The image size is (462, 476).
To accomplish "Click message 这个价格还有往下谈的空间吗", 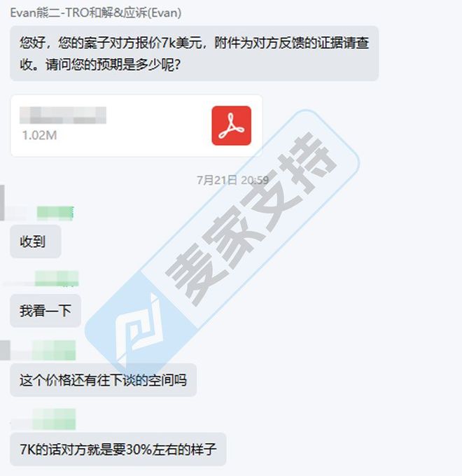I will [x=103, y=380].
